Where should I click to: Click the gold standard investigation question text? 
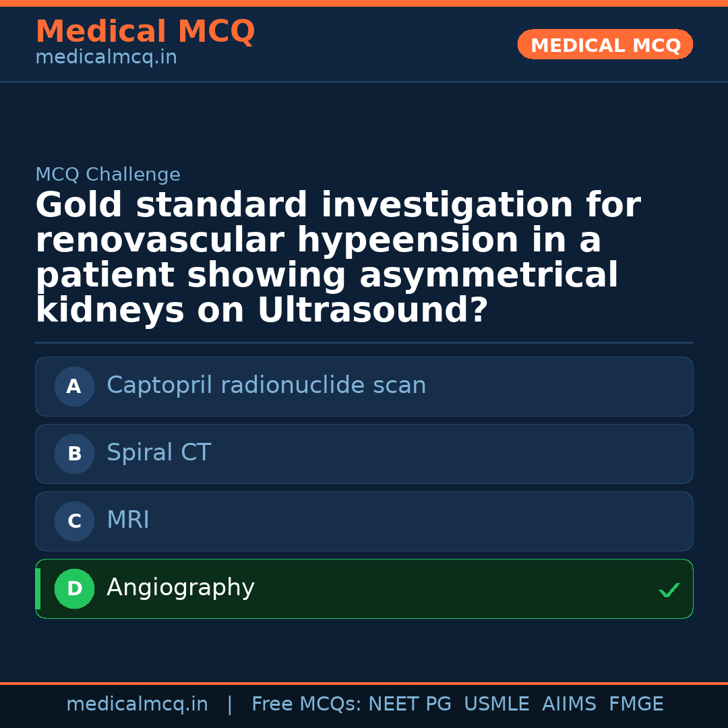point(337,257)
